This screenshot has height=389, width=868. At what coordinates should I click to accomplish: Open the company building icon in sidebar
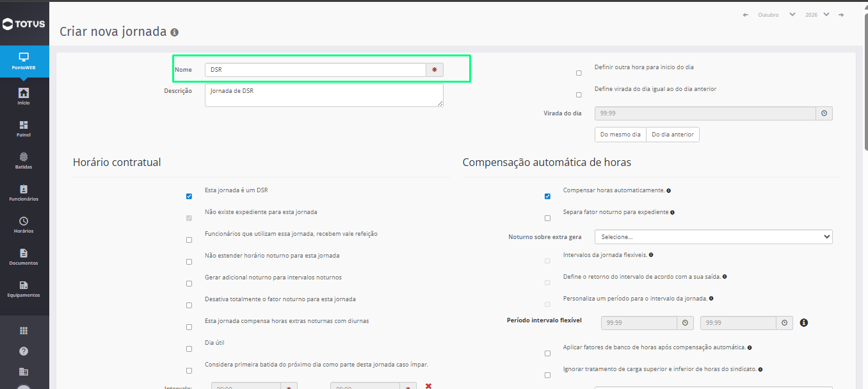pos(24,372)
